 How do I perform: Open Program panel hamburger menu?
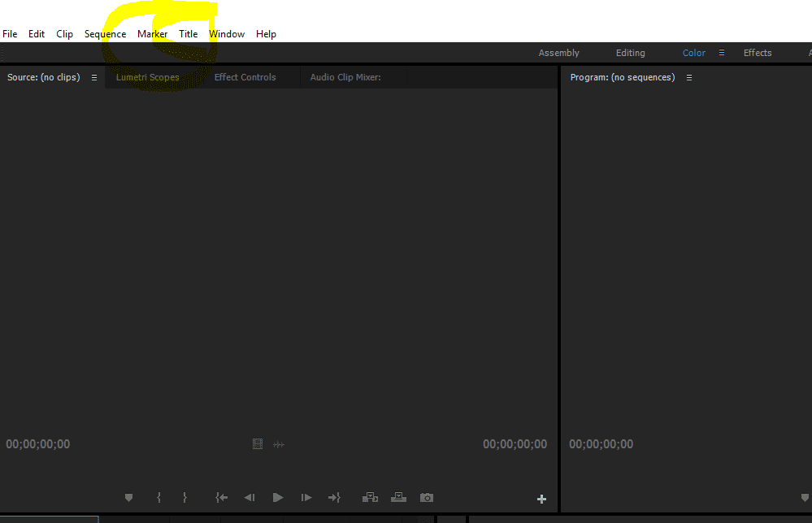point(689,78)
